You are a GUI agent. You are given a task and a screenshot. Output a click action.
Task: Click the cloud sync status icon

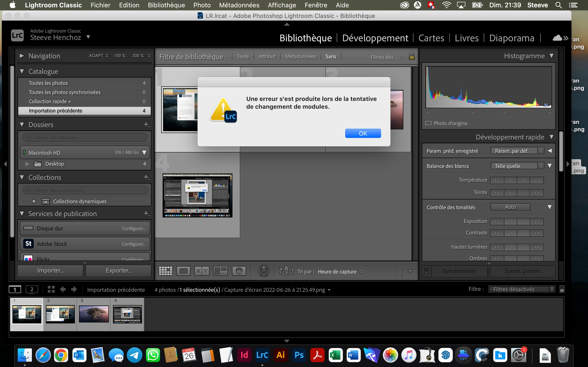(557, 38)
